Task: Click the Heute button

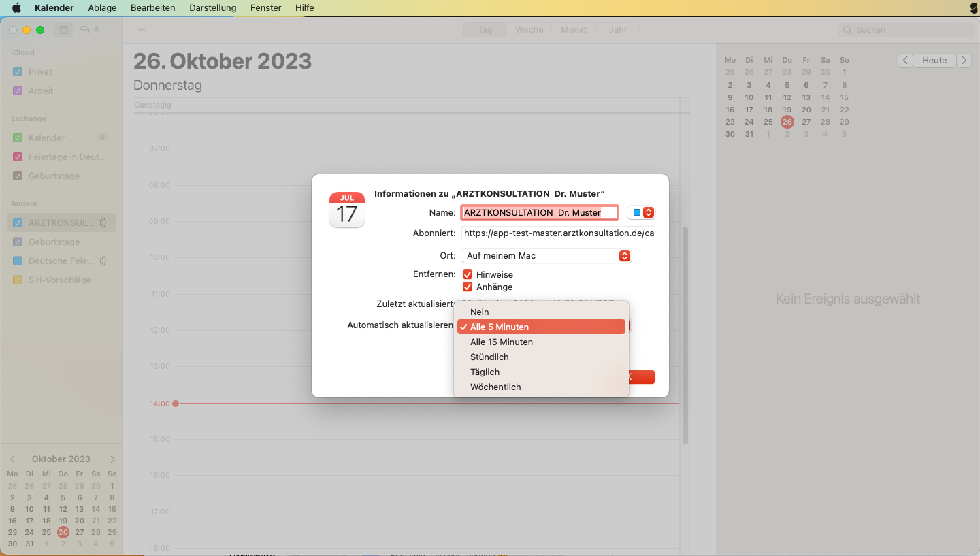Action: (934, 60)
